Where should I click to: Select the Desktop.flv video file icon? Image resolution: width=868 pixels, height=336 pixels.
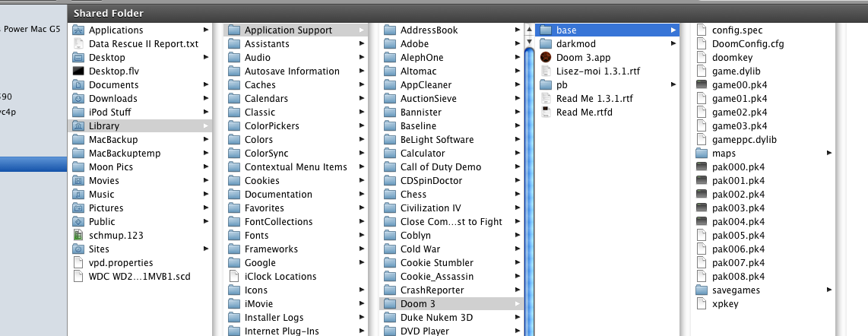[x=78, y=71]
